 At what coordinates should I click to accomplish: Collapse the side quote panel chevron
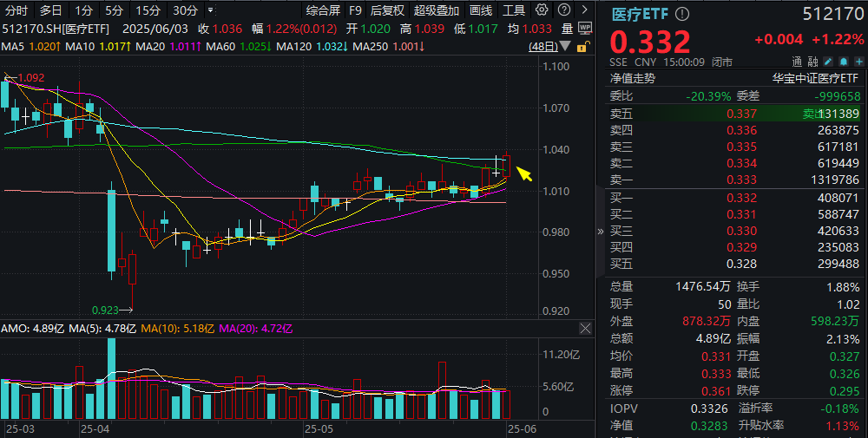pyautogui.click(x=601, y=232)
